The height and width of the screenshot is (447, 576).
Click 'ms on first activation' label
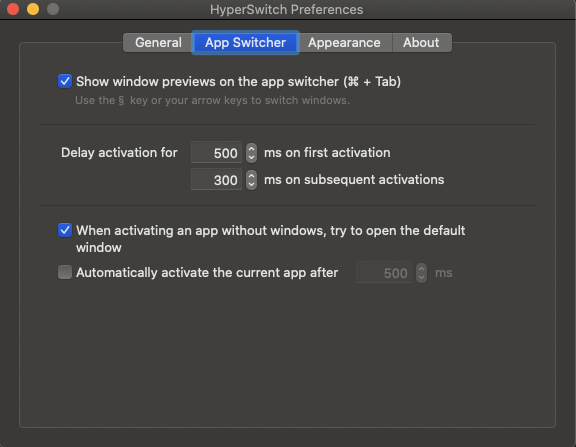[327, 152]
